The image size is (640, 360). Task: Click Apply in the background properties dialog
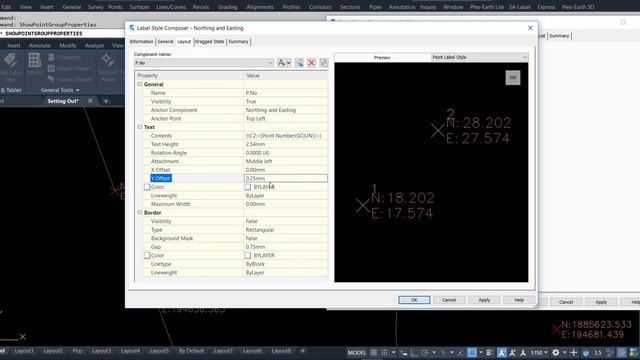click(601, 302)
